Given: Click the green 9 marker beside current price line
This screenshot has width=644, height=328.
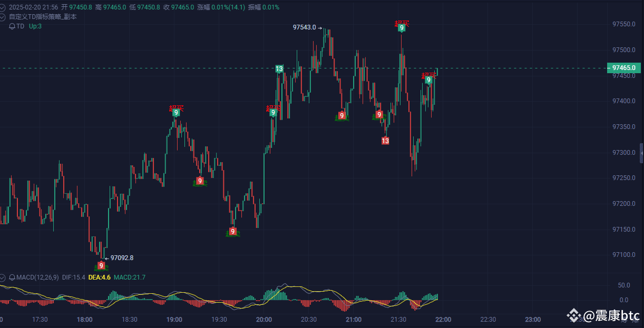Looking at the screenshot, I should click(429, 80).
